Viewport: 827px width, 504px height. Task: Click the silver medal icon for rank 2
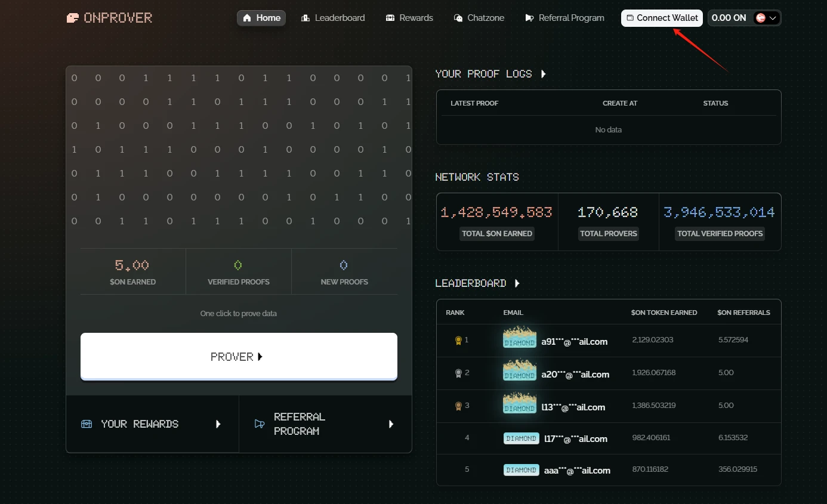(x=458, y=373)
